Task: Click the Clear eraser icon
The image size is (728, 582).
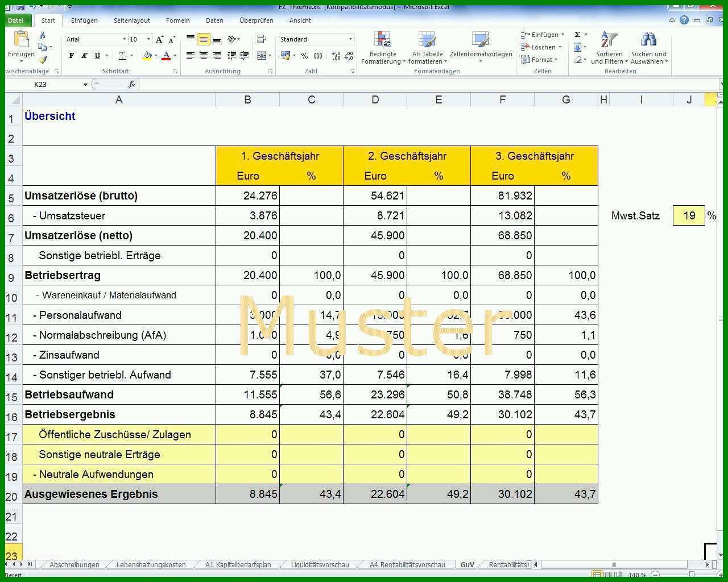Action: coord(577,60)
